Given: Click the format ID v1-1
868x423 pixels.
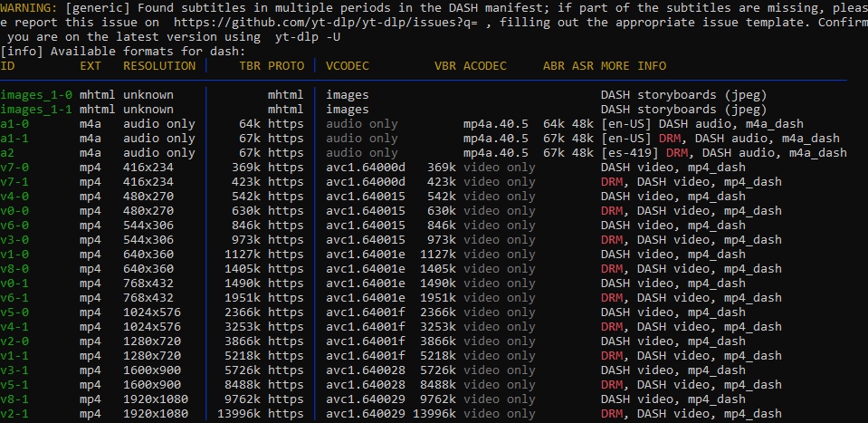Looking at the screenshot, I should (x=14, y=355).
